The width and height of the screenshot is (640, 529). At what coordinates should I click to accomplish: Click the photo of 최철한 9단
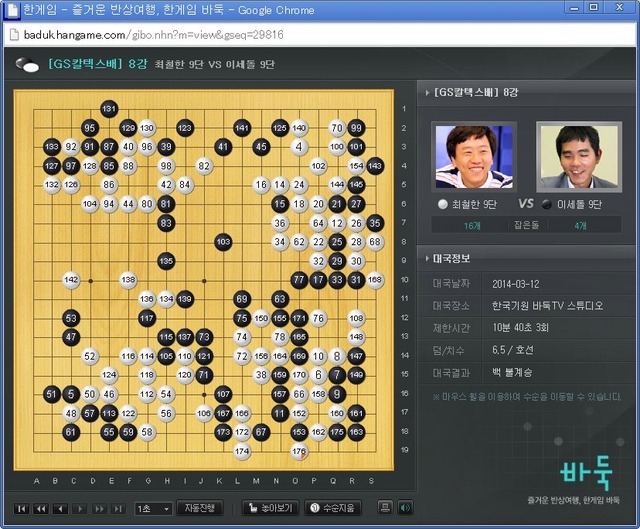tap(474, 157)
